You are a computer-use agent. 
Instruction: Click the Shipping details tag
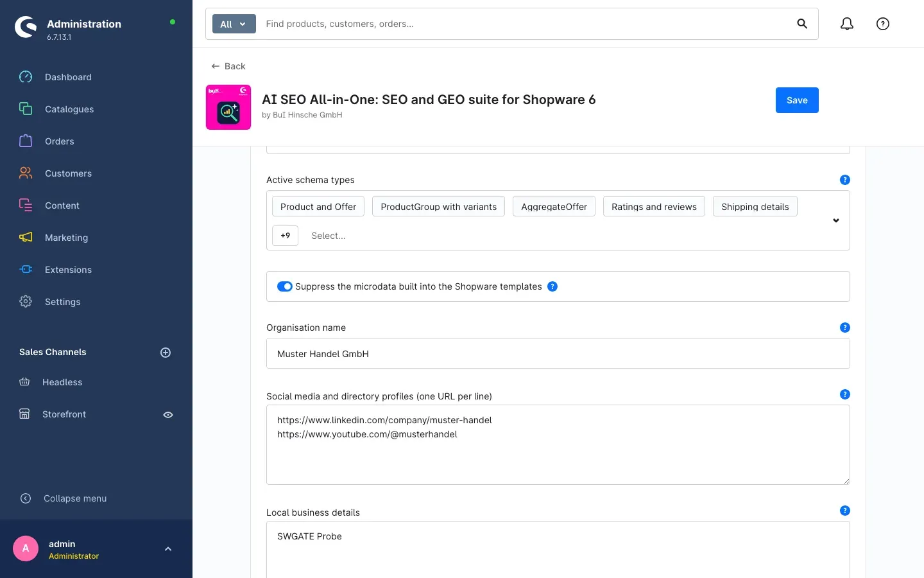coord(755,207)
